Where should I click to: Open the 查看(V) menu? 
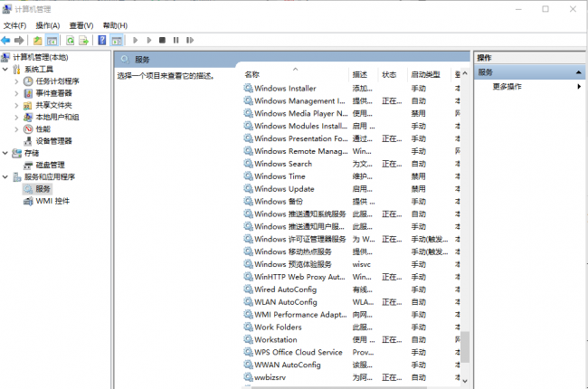click(x=81, y=25)
